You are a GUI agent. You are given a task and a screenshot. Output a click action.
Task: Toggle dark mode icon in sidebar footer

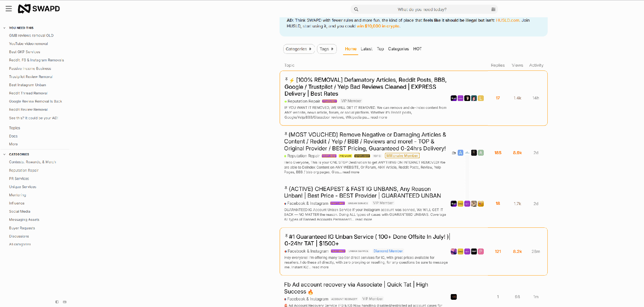point(57,302)
